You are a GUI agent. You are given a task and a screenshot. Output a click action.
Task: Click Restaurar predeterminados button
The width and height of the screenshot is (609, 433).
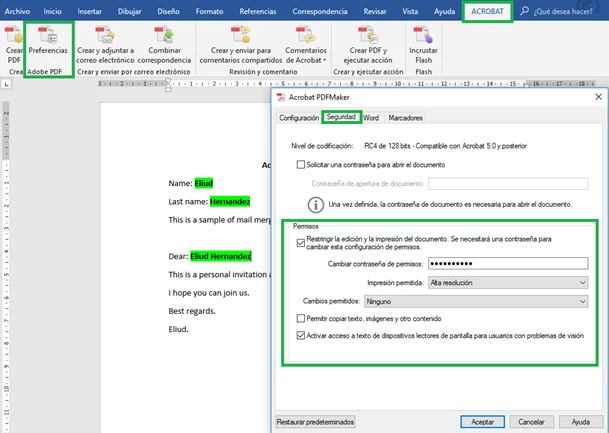315,422
